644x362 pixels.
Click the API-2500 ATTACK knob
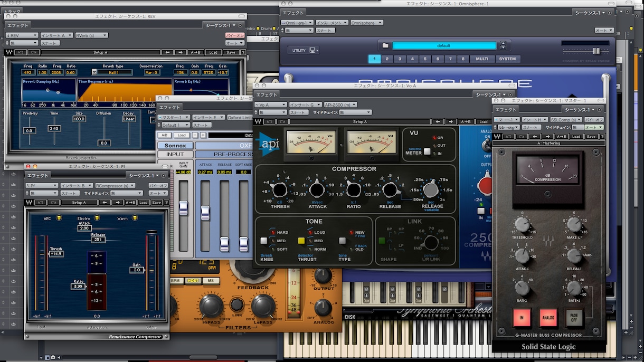coord(317,190)
